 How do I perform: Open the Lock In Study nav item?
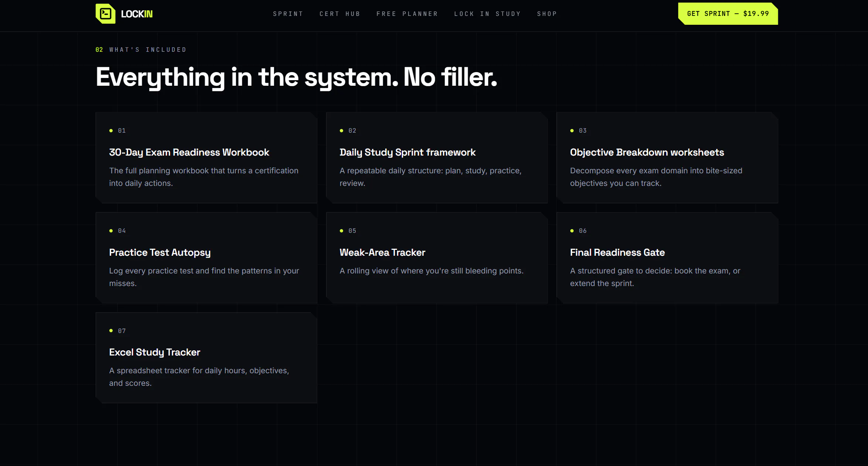click(x=488, y=14)
